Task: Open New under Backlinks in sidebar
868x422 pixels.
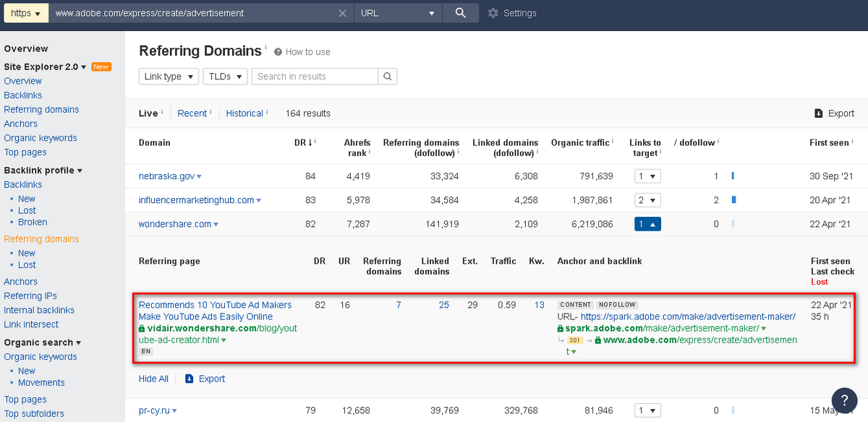Action: 27,199
